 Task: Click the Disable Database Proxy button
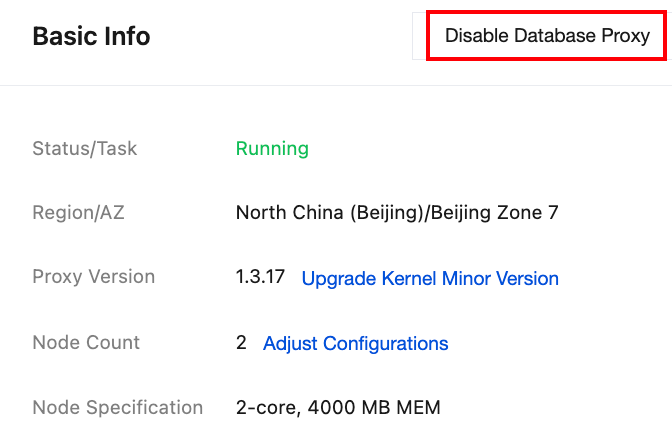point(547,36)
